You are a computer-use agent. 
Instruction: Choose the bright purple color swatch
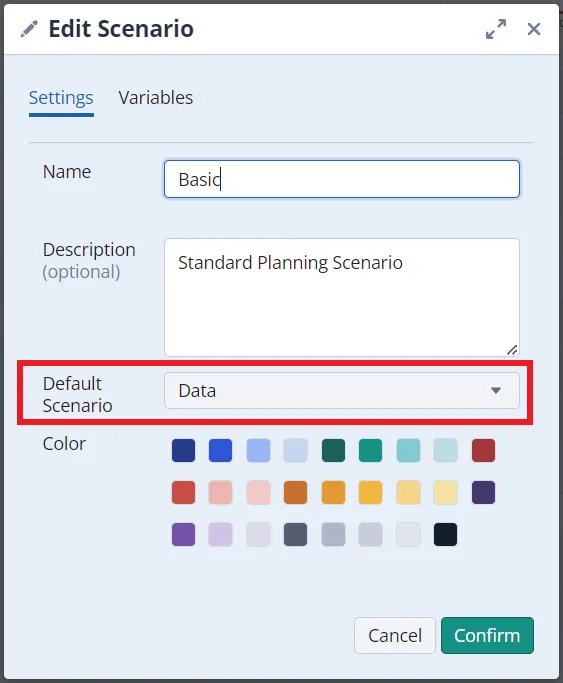(183, 534)
